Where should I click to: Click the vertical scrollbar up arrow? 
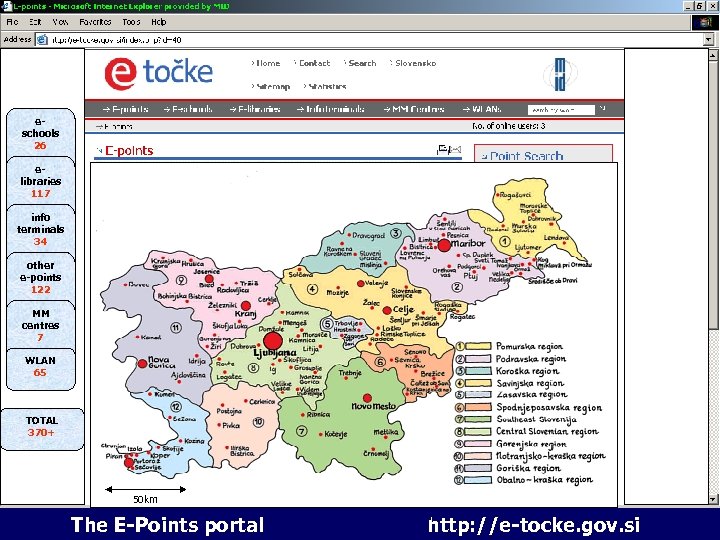coord(713,56)
